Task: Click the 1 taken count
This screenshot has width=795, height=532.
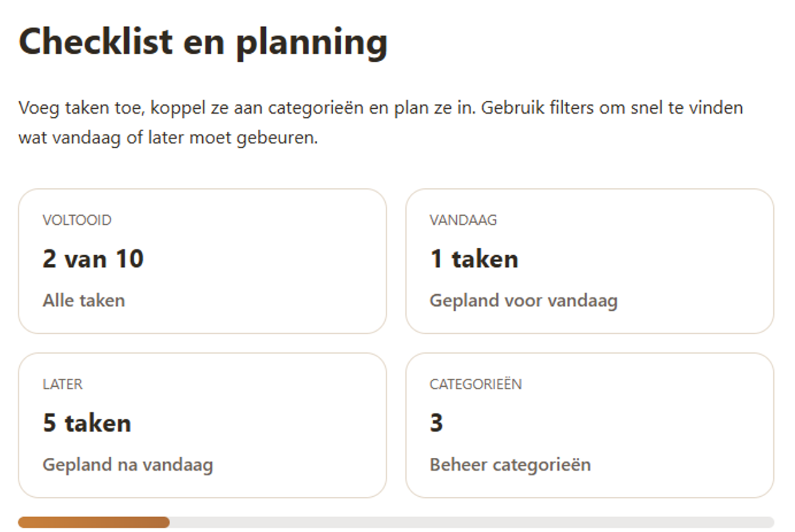Action: click(474, 259)
